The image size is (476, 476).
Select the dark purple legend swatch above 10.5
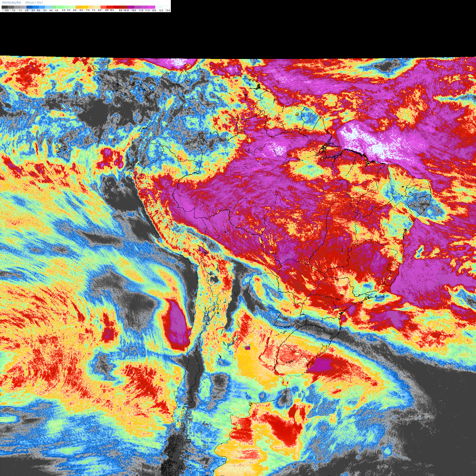tap(131, 7)
